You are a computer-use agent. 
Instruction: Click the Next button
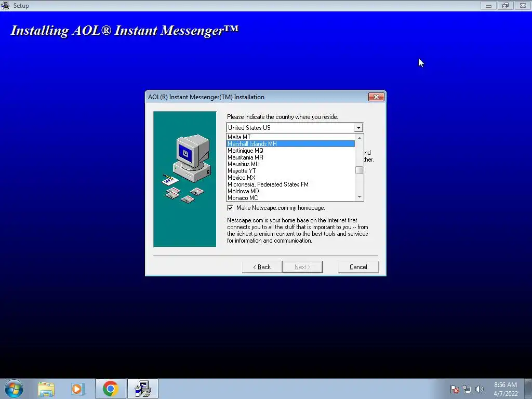[302, 267]
